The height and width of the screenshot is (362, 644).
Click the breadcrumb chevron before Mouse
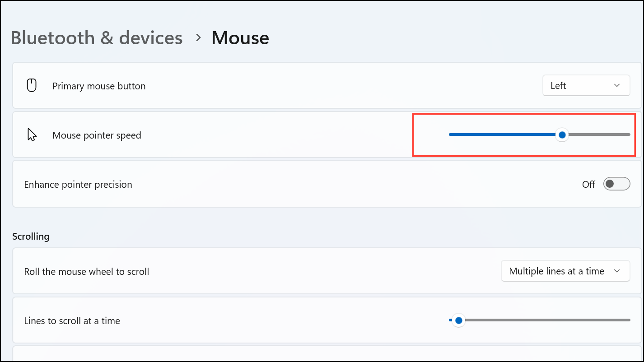pyautogui.click(x=198, y=38)
